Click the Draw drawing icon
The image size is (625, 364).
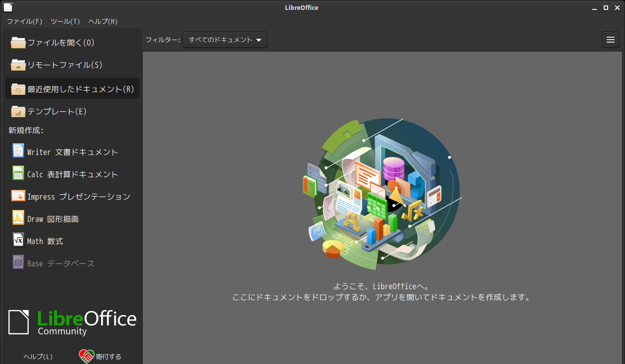point(18,218)
